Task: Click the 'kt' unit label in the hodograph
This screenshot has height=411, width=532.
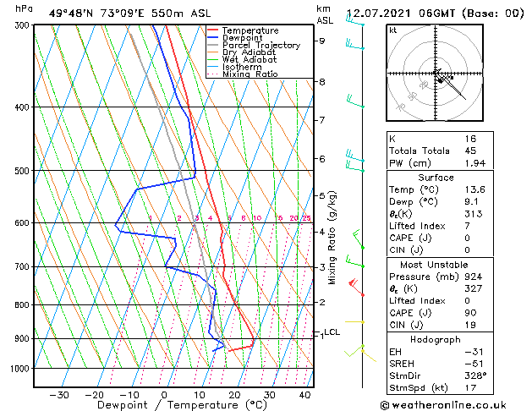Action: pos(393,30)
